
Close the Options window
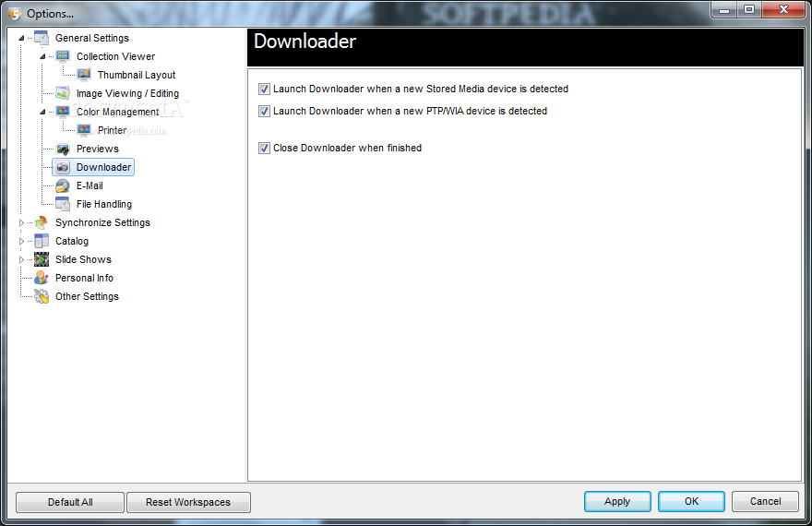coord(783,9)
